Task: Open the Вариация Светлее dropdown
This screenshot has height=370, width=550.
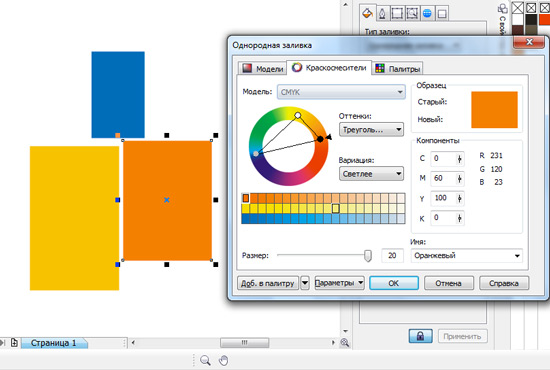Action: (x=371, y=174)
